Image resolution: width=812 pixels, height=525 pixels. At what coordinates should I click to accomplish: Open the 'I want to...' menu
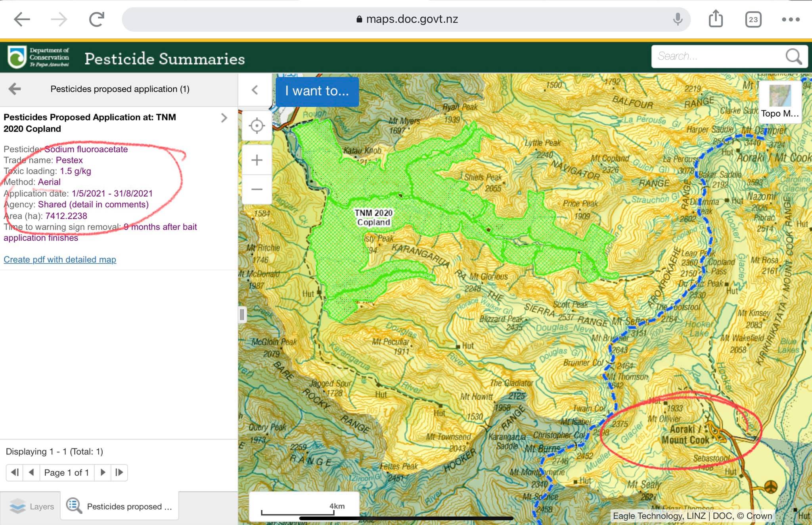tap(317, 91)
